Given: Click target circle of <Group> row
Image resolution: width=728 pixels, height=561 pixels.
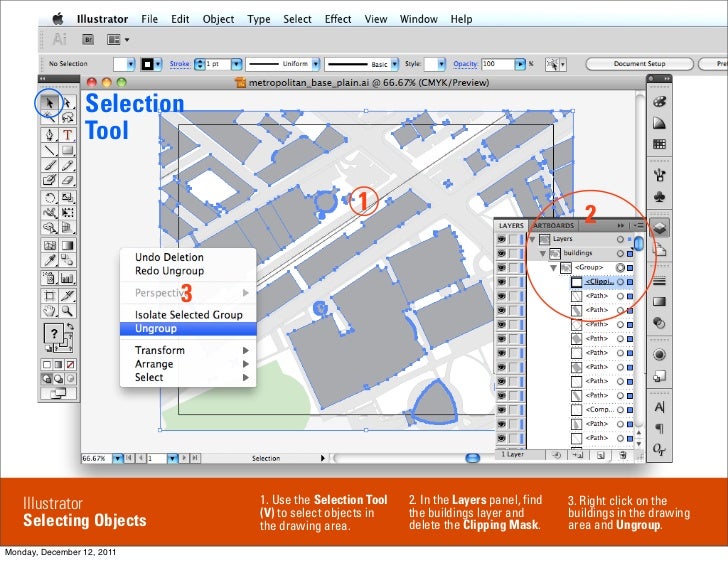Looking at the screenshot, I should point(620,267).
